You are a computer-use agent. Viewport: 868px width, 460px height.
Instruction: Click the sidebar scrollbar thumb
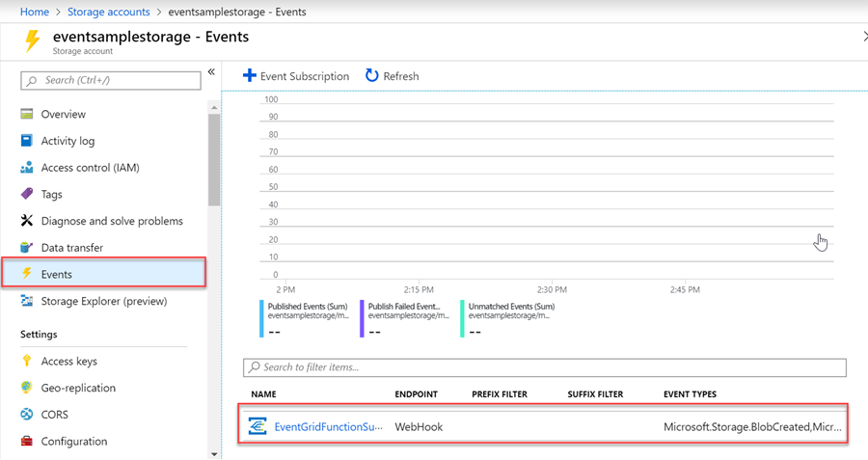[214, 159]
